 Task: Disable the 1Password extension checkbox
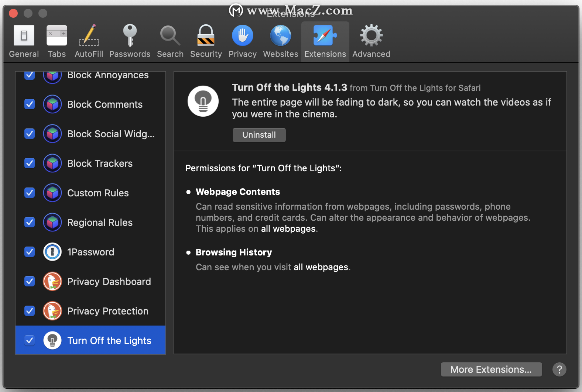click(x=30, y=252)
